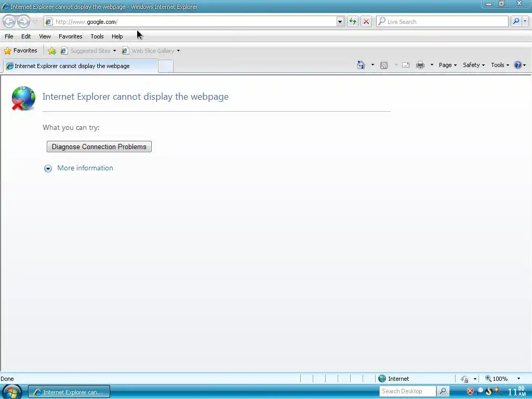Viewport: 532px width, 399px height.
Task: Click the Windows Start orb
Action: pyautogui.click(x=12, y=392)
